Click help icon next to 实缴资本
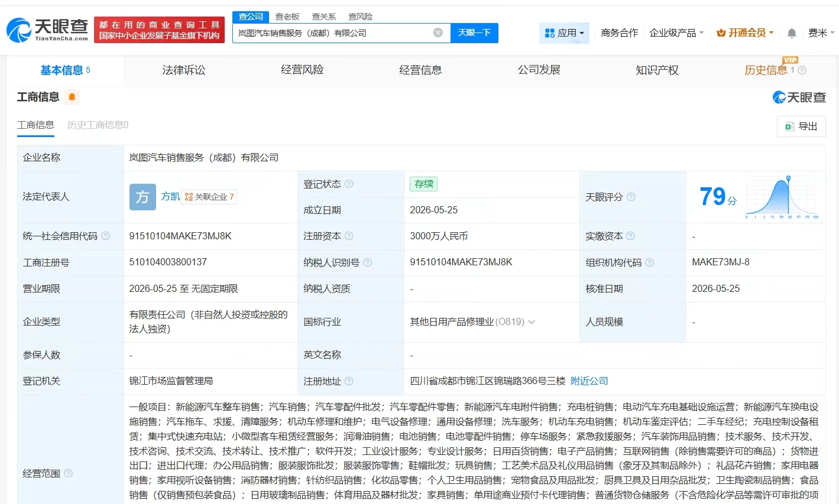The width and height of the screenshot is (839, 504). tap(630, 236)
